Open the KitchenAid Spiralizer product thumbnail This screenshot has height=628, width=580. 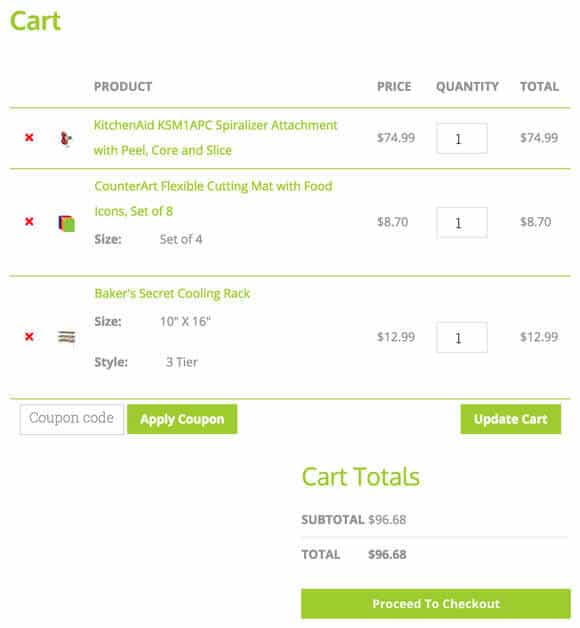66,139
